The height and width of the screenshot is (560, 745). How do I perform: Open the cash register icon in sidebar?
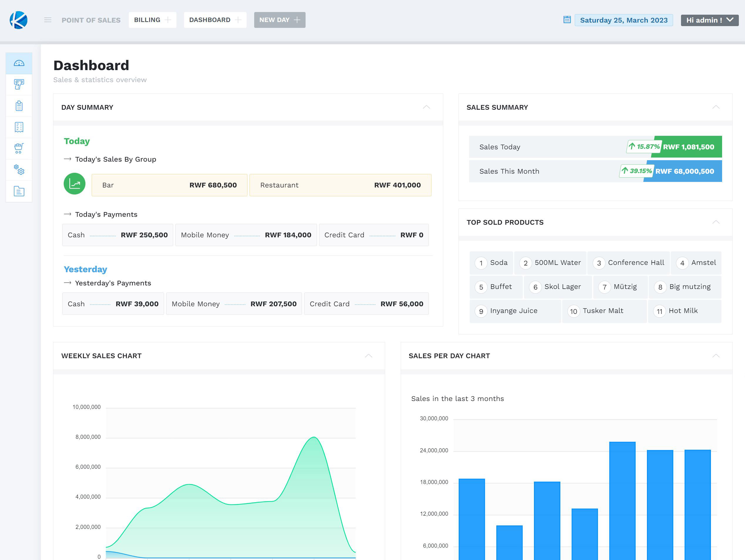[19, 106]
